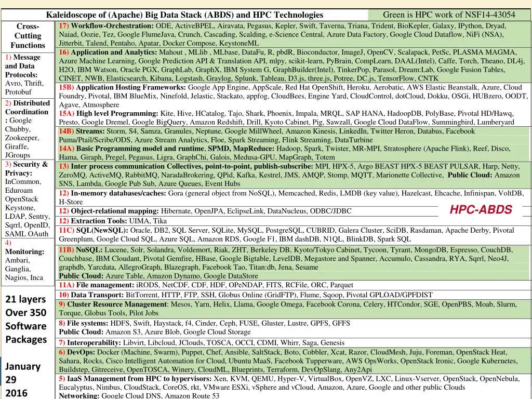Click '12) Object-relational mapping' heading

(109, 211)
